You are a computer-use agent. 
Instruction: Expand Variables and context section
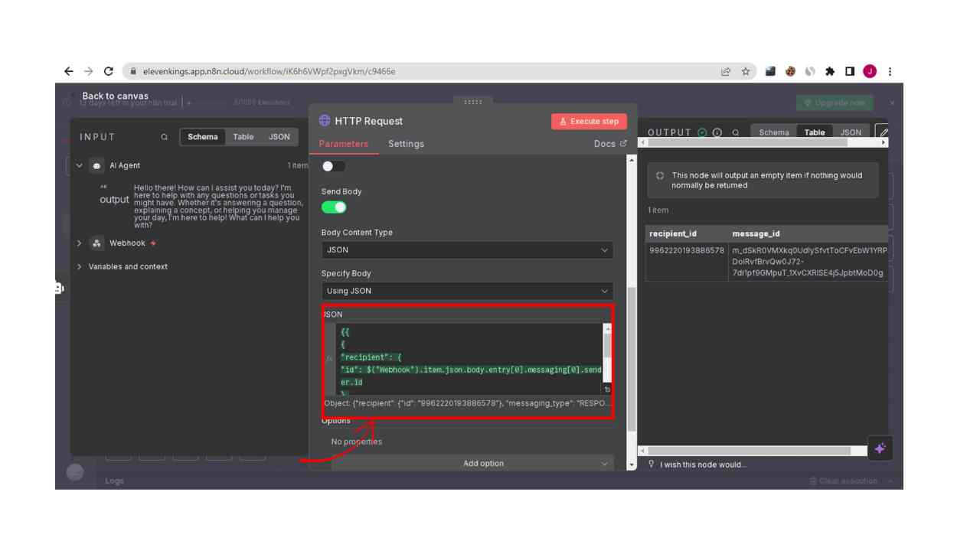pyautogui.click(x=80, y=267)
